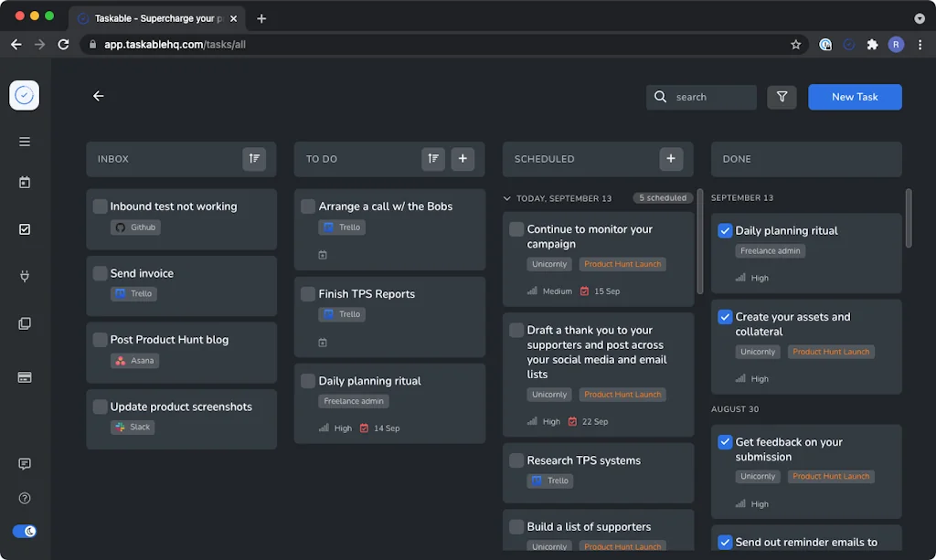
Task: Click the templates icon in the sidebar
Action: pyautogui.click(x=24, y=322)
